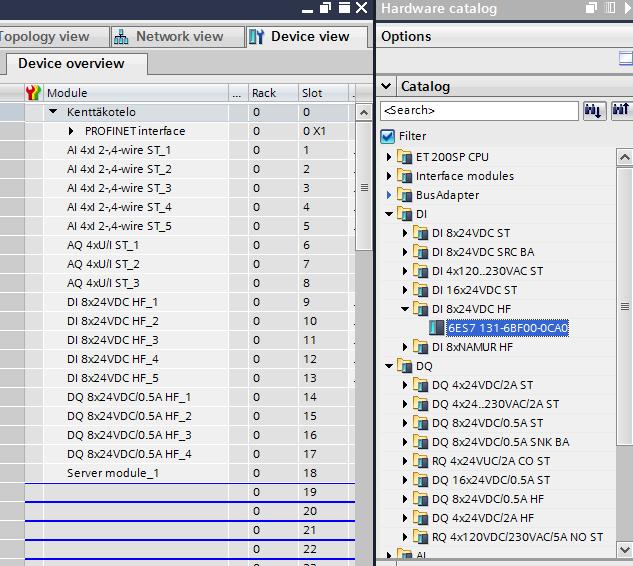Click catalog tree scrollbar down arrow
The height and width of the screenshot is (566, 633).
(625, 549)
